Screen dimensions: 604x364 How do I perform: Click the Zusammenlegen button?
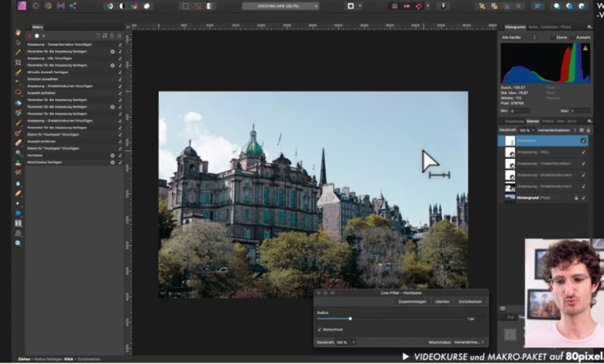(x=411, y=301)
